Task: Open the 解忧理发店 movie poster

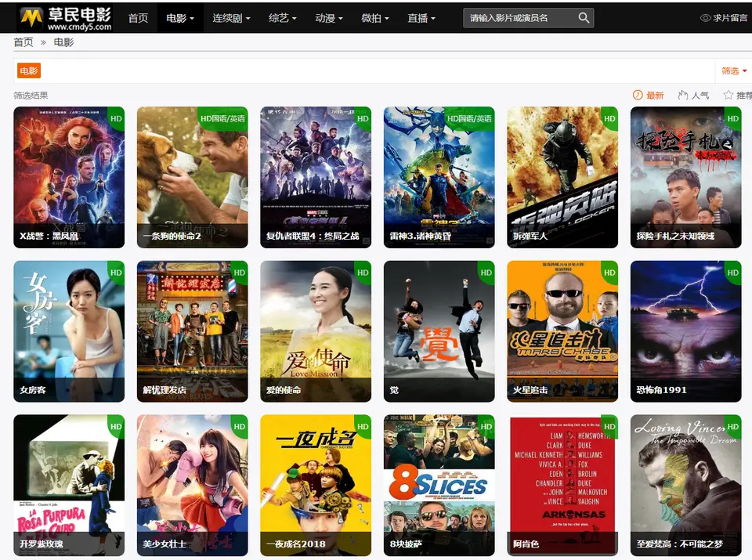Action: (193, 331)
